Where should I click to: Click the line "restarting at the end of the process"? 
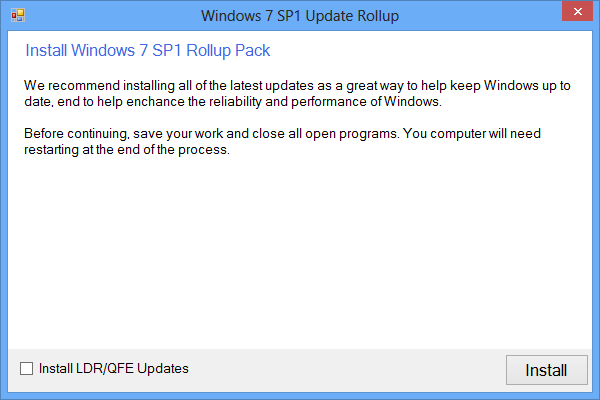pos(125,151)
